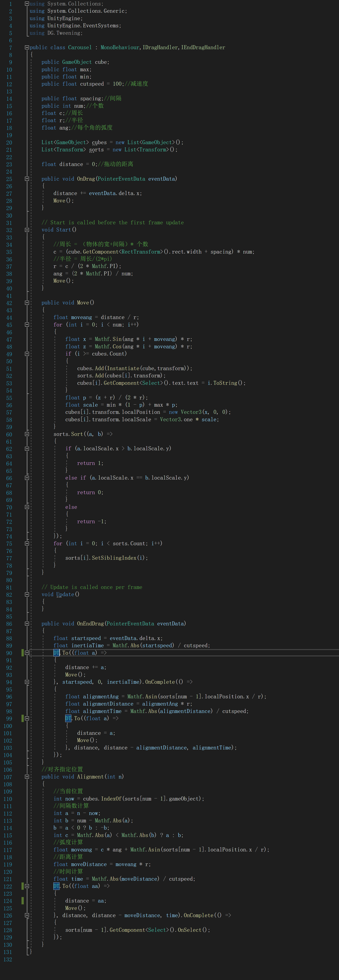Collapse the OnEndDrag method
Screen dimensions: 339x980
(x=27, y=624)
